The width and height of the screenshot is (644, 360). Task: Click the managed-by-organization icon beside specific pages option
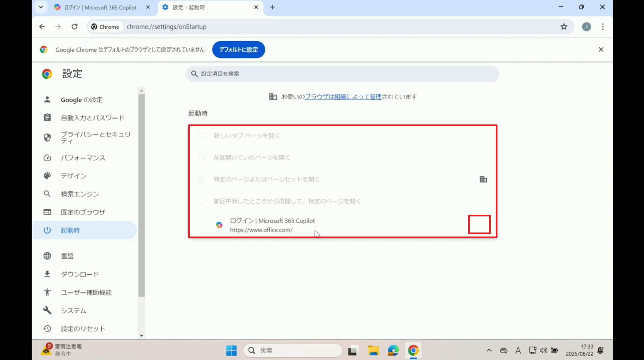click(x=483, y=179)
